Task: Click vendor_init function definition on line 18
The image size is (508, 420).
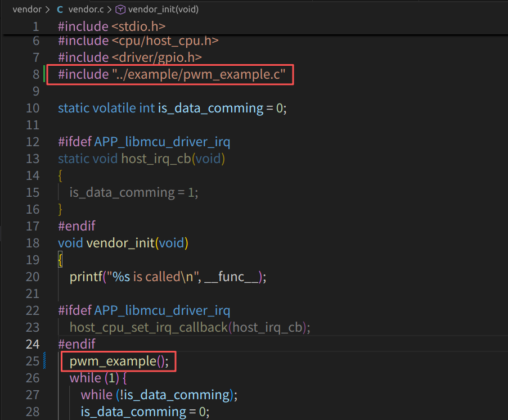Action: [120, 243]
